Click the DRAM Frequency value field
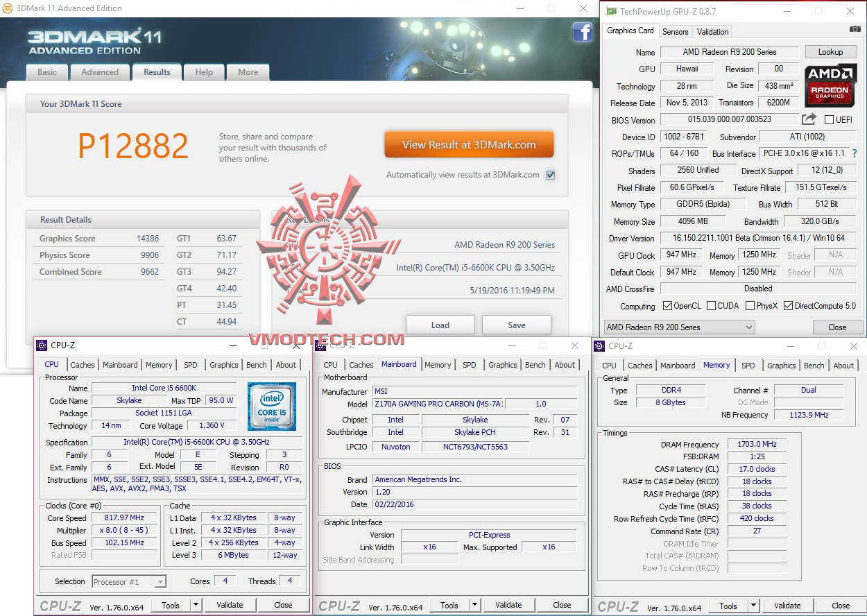The width and height of the screenshot is (867, 616). [757, 445]
